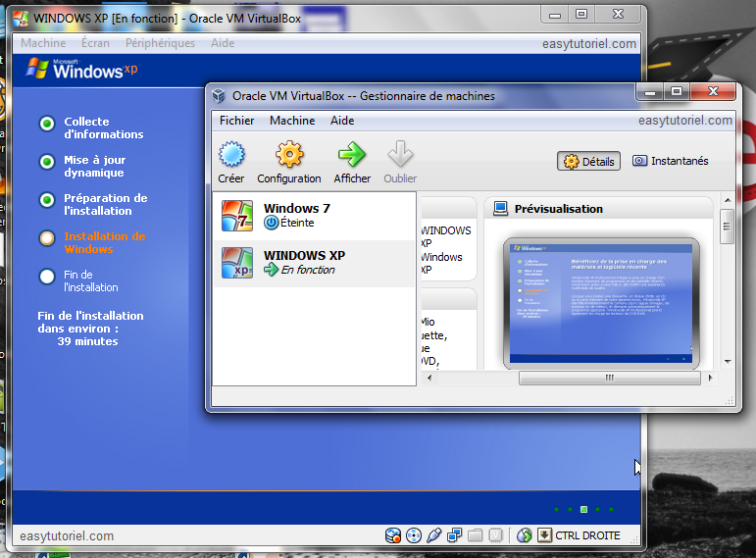Click the VM preview thumbnail
756x558 pixels.
pyautogui.click(x=601, y=303)
